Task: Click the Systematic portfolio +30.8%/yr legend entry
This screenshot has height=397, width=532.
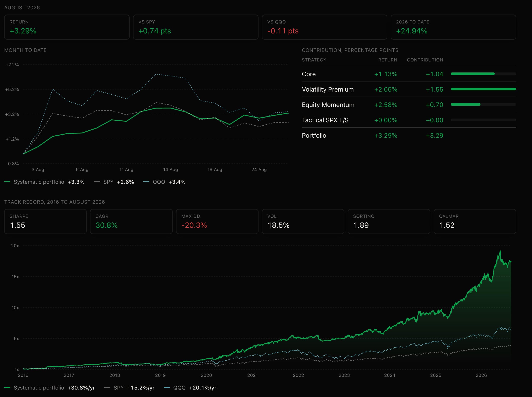Action: point(50,388)
